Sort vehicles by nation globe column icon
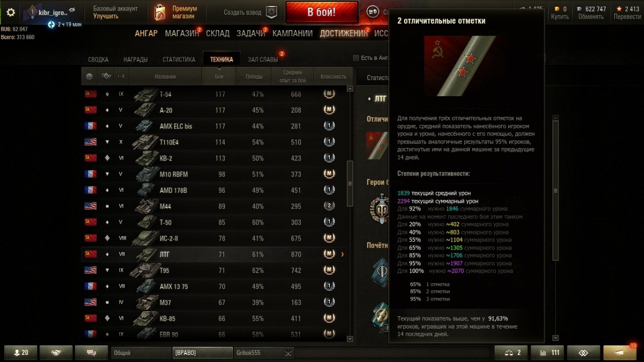The height and width of the screenshot is (362, 644). point(90,77)
